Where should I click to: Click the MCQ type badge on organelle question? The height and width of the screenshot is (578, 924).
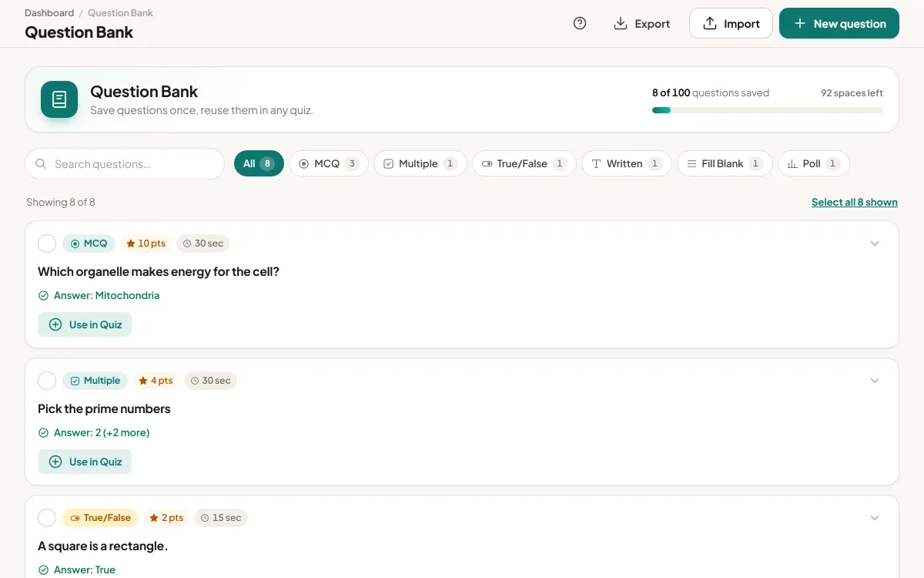[x=89, y=244]
